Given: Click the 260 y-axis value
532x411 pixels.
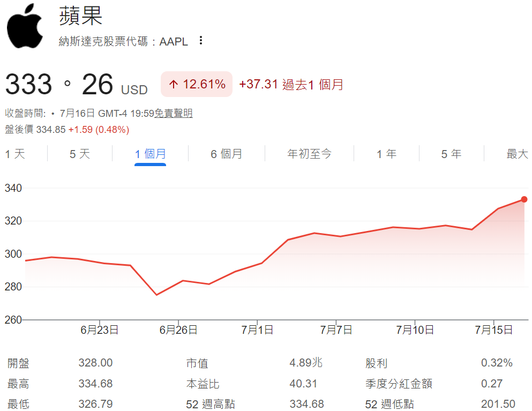Looking at the screenshot, I should tap(13, 320).
